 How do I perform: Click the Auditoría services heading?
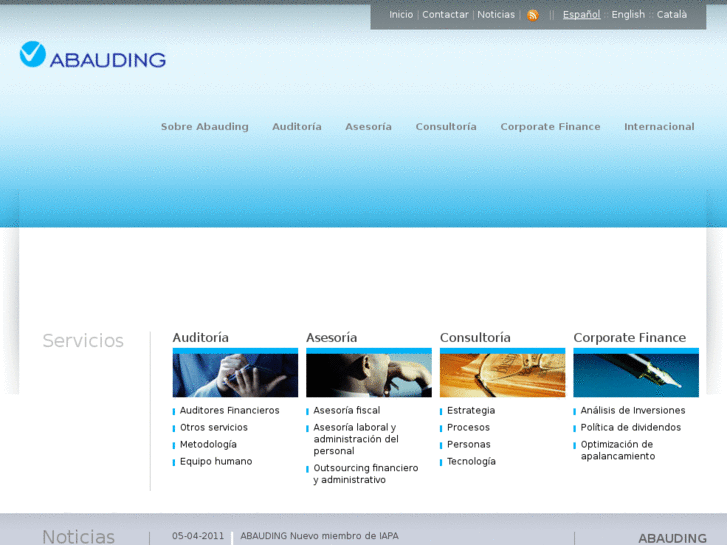pyautogui.click(x=201, y=338)
